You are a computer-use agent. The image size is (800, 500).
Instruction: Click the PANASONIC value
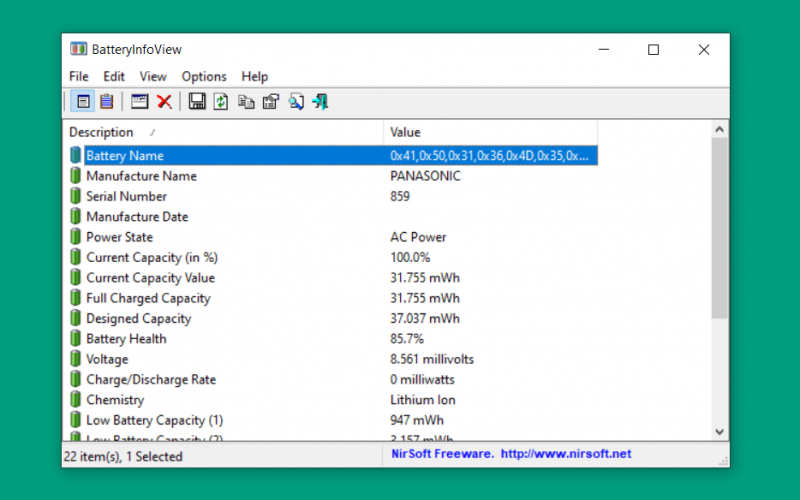tap(426, 176)
